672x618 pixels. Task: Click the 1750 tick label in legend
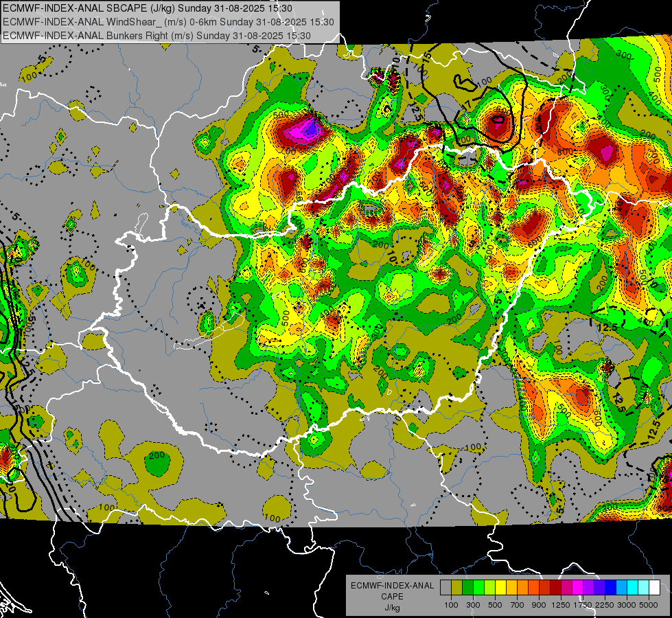pyautogui.click(x=583, y=605)
